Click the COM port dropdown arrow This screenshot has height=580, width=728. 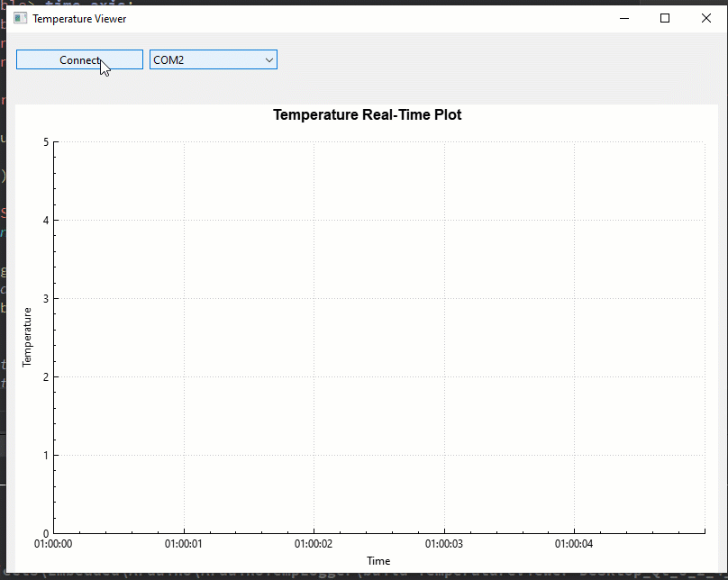click(268, 59)
